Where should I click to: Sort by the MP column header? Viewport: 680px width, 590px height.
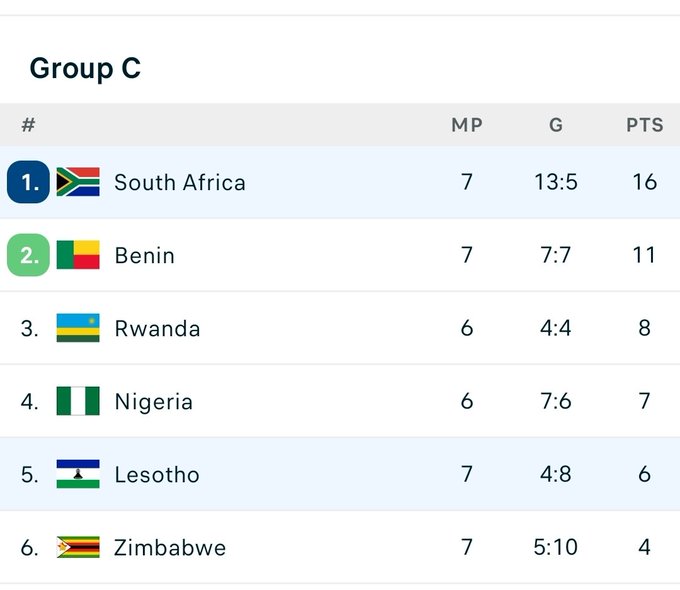pos(467,125)
